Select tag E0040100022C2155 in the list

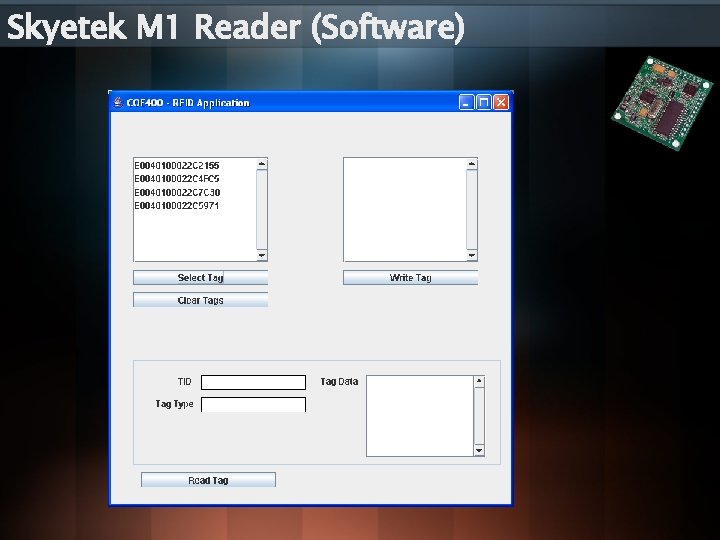coord(177,165)
